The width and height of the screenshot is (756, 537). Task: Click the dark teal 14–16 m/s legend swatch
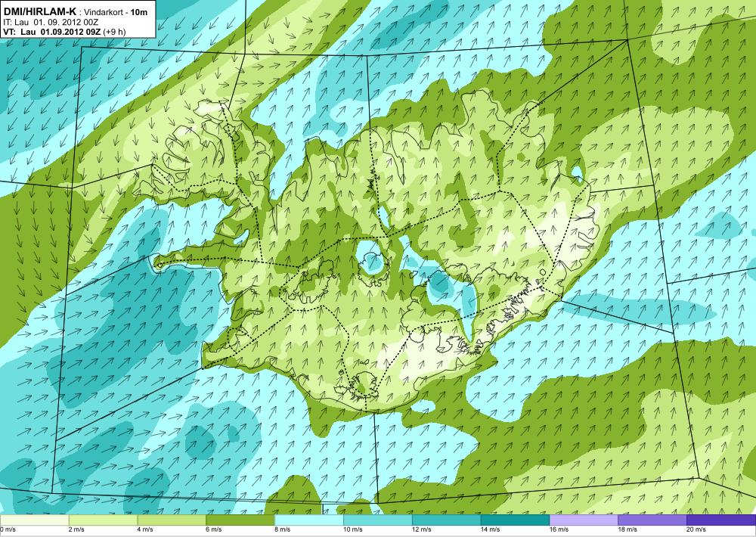click(x=515, y=520)
